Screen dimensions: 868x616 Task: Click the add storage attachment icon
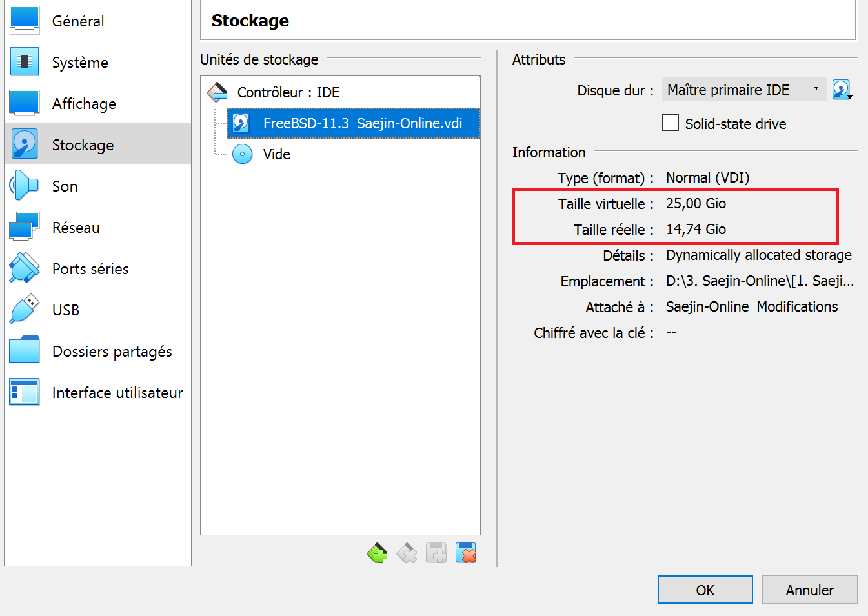click(x=436, y=553)
